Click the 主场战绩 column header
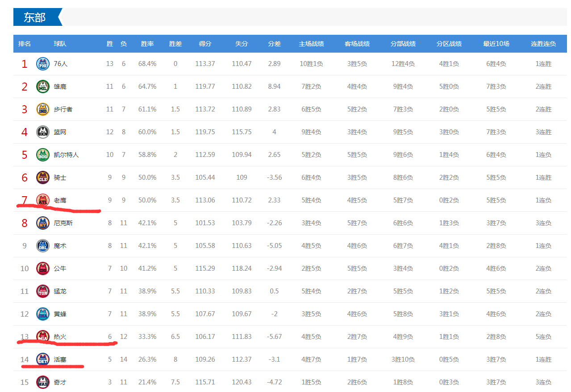 point(311,44)
